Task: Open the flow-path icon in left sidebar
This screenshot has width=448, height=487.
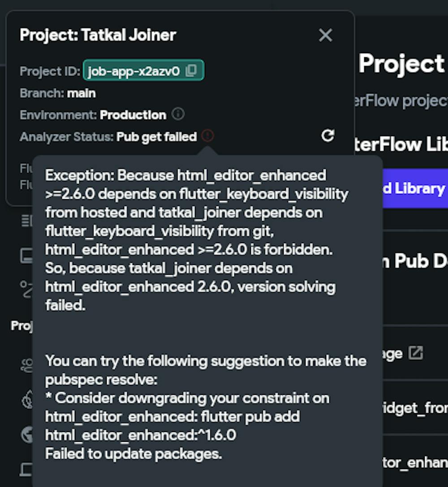Action: pyautogui.click(x=26, y=289)
